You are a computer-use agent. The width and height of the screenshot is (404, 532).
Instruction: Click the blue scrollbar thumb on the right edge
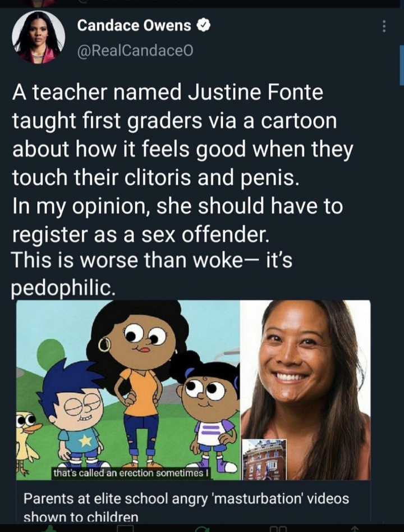pyautogui.click(x=402, y=65)
